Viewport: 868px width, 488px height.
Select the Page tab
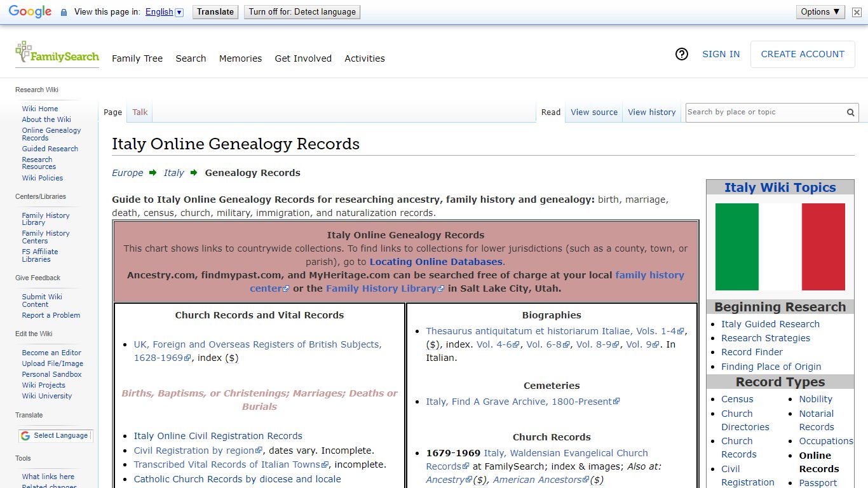click(x=112, y=112)
